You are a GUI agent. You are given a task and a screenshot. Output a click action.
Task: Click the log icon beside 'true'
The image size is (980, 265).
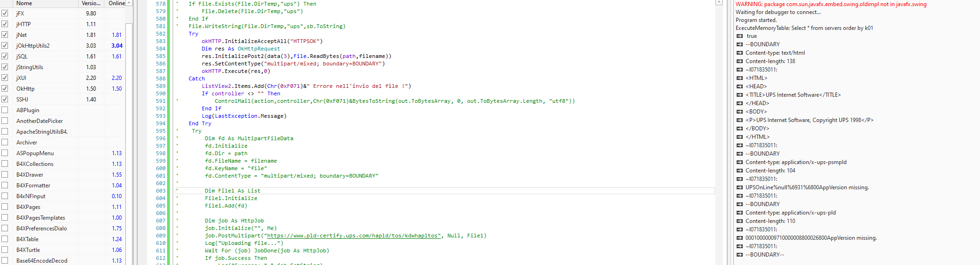(739, 36)
